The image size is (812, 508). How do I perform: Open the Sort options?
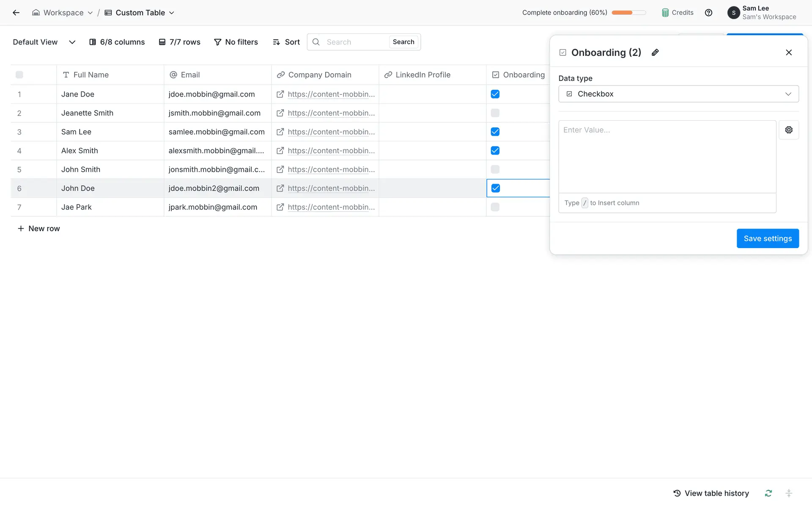tap(286, 42)
